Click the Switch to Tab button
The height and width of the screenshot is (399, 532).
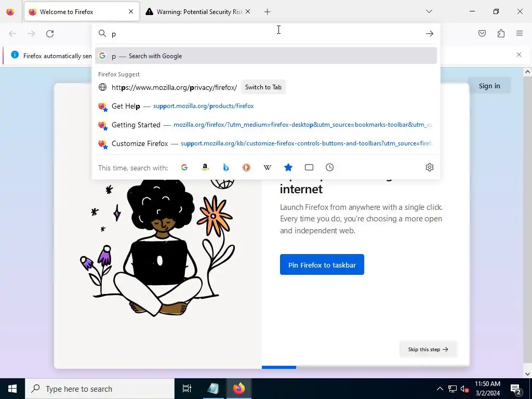pos(263,87)
